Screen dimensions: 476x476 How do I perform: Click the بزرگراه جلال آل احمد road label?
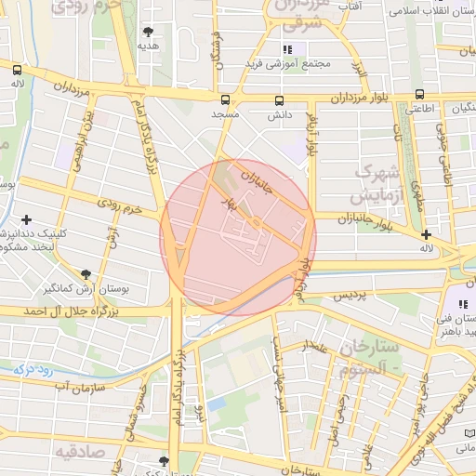tap(72, 311)
